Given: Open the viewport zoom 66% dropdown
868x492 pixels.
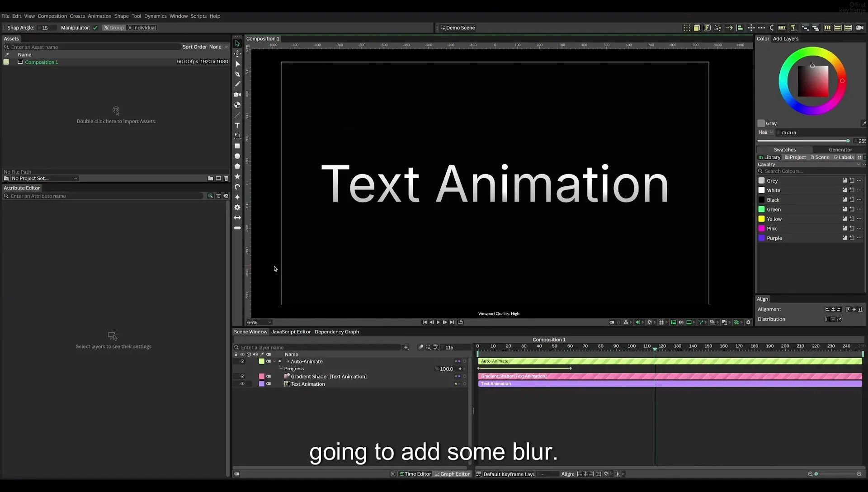Looking at the screenshot, I should (259, 323).
